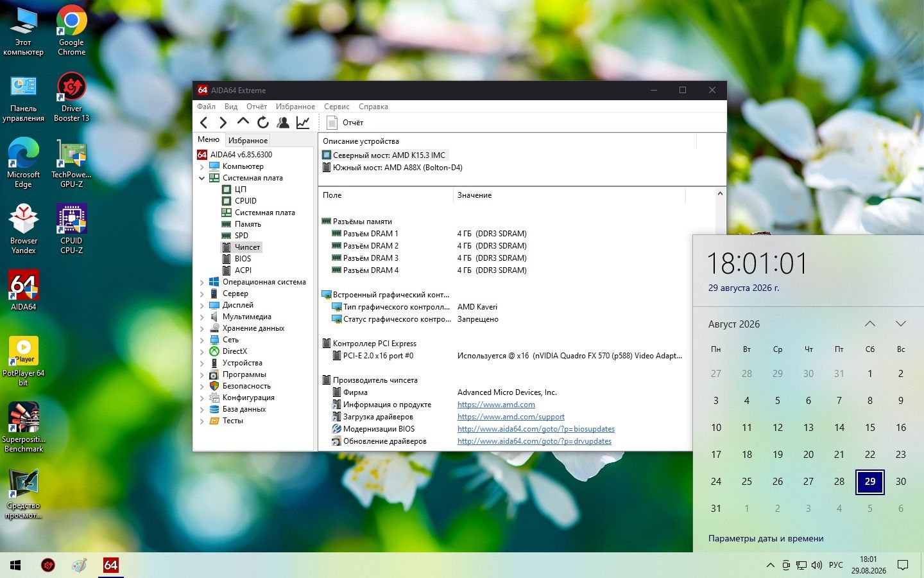Open the https://www.amd.com/support link

click(x=511, y=417)
